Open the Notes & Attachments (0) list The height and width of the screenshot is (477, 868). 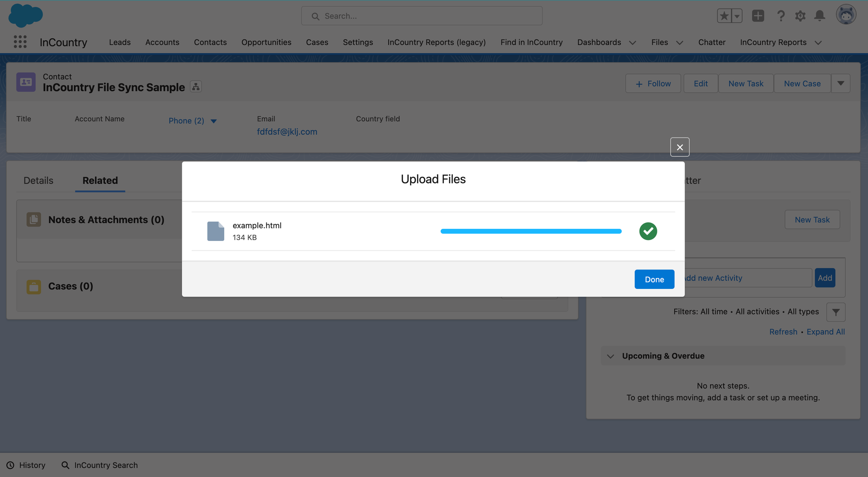[x=106, y=220]
